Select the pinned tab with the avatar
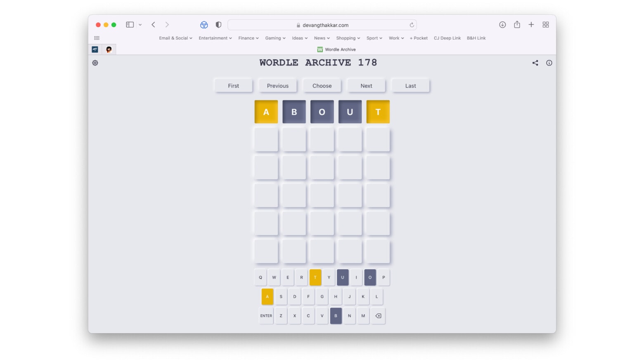 [109, 49]
